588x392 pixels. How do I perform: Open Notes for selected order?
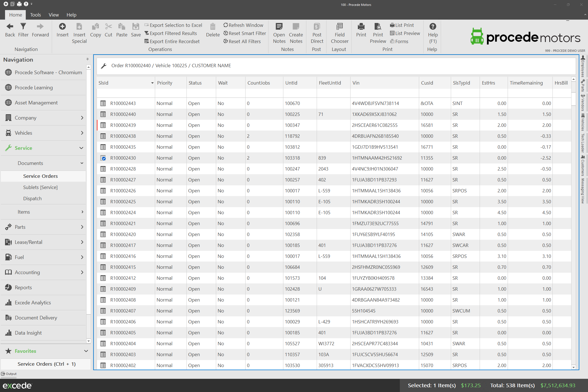(x=279, y=27)
